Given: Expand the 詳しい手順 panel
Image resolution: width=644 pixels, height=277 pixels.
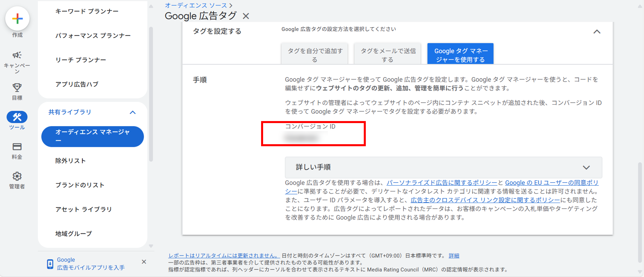Looking at the screenshot, I should coord(443,167).
